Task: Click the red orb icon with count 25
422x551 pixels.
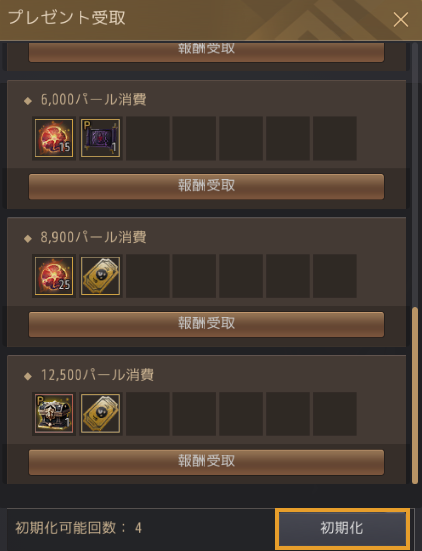Action: (x=54, y=276)
